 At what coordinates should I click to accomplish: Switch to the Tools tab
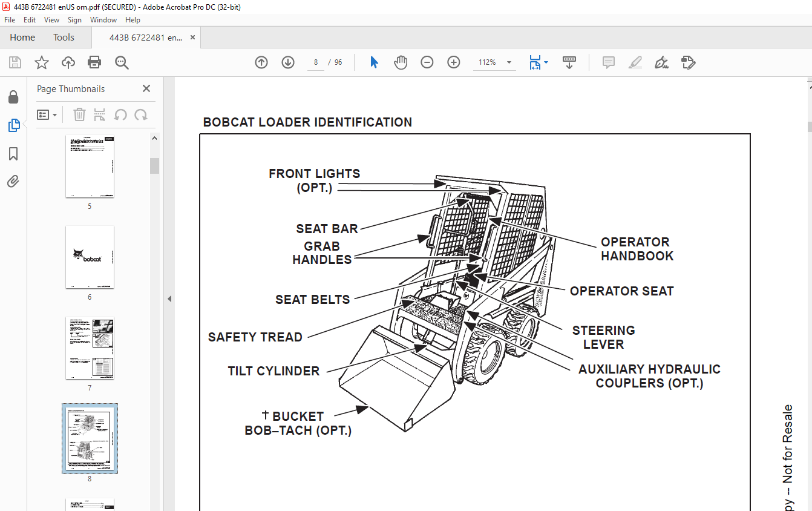[64, 38]
